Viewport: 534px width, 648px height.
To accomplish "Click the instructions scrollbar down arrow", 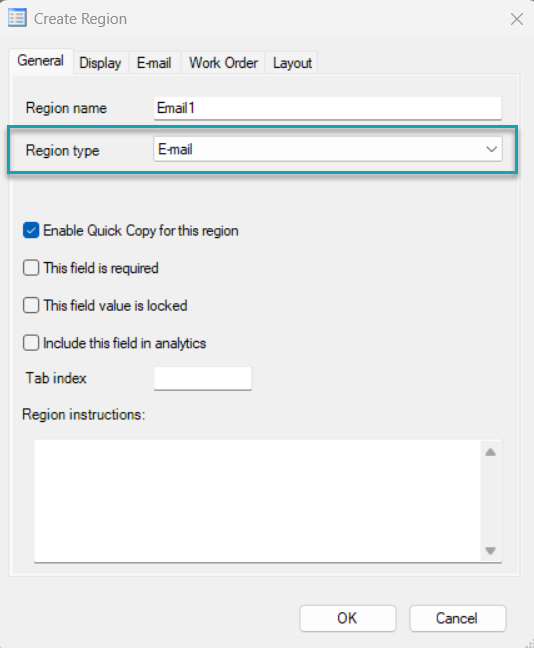I will point(491,550).
